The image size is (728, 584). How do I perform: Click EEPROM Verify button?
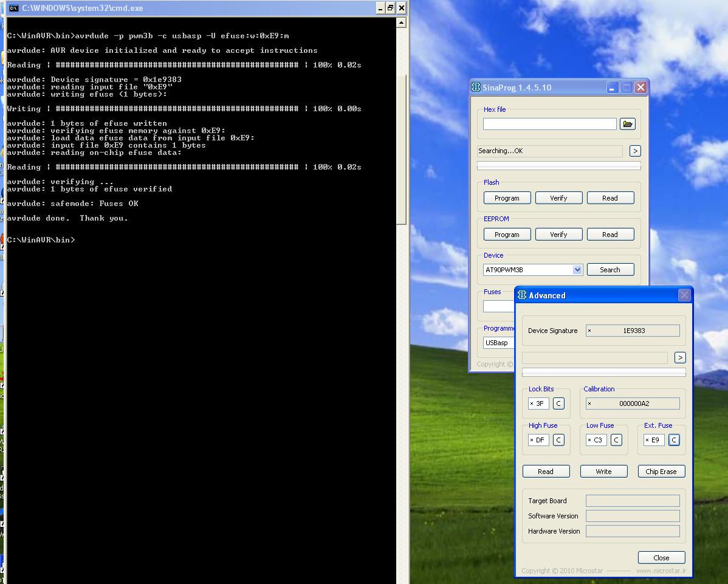click(x=558, y=235)
